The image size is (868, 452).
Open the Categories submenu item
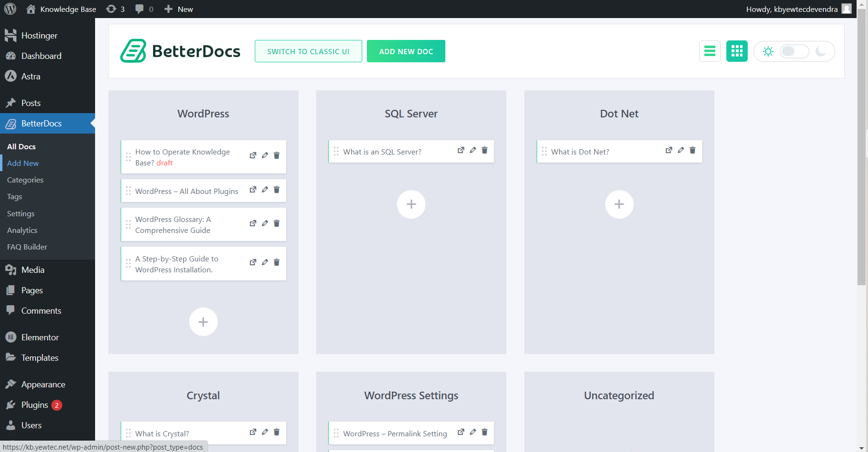click(x=25, y=180)
